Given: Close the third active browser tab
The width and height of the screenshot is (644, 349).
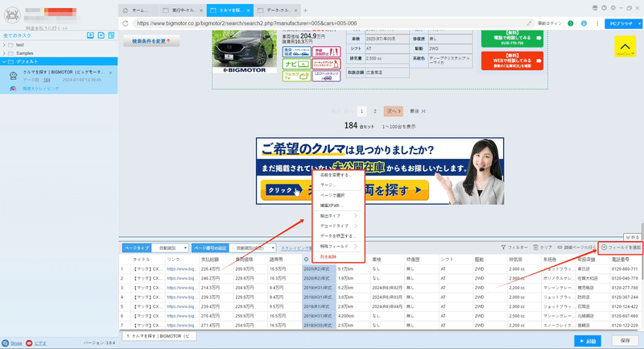Looking at the screenshot, I should point(249,10).
